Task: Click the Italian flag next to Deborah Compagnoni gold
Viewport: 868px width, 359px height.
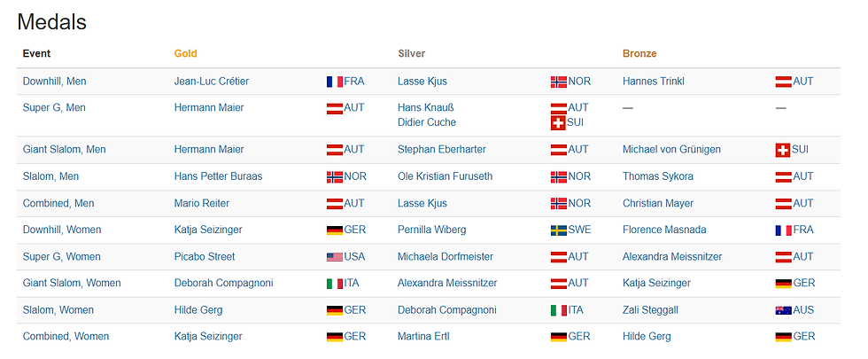Action: coord(334,284)
